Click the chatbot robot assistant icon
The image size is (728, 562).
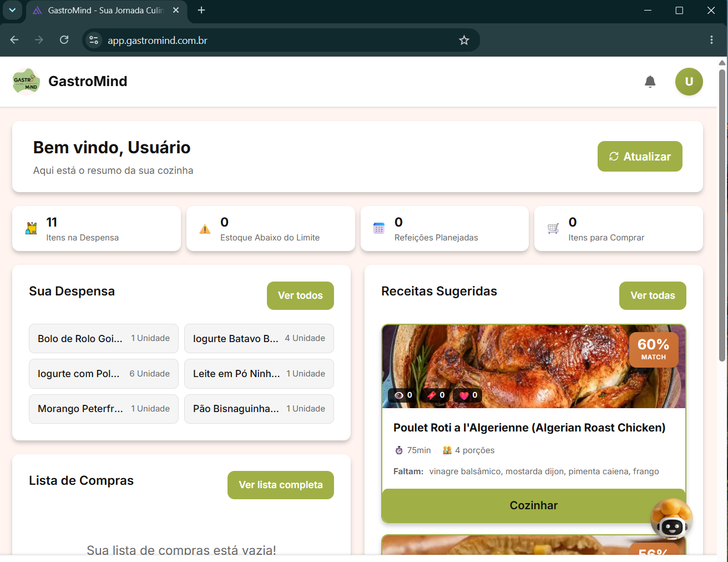click(671, 519)
